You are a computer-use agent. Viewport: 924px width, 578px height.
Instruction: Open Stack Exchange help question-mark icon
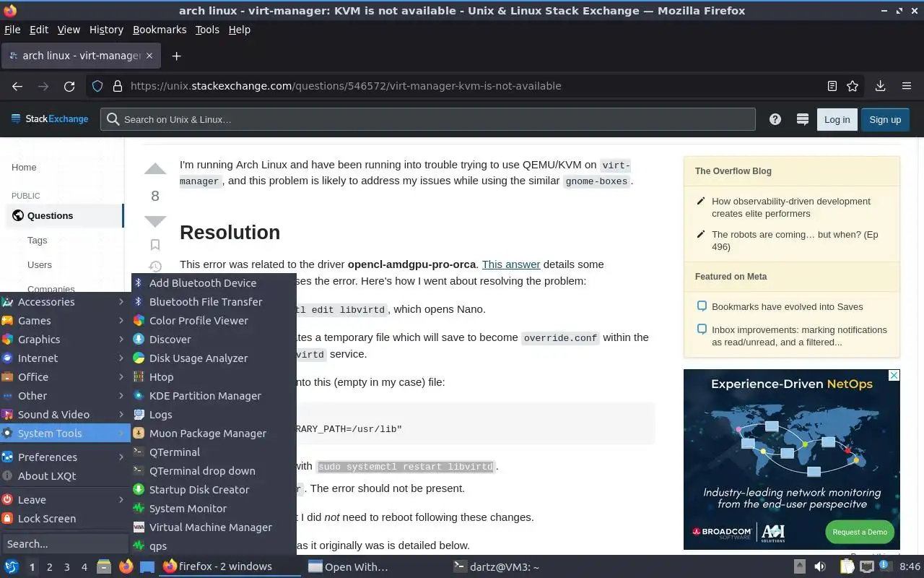(x=775, y=119)
